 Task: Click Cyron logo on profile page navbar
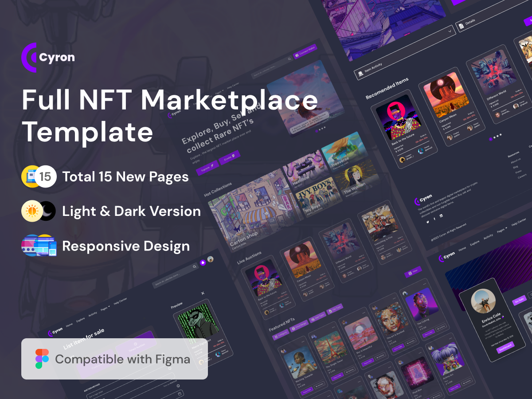click(x=446, y=256)
